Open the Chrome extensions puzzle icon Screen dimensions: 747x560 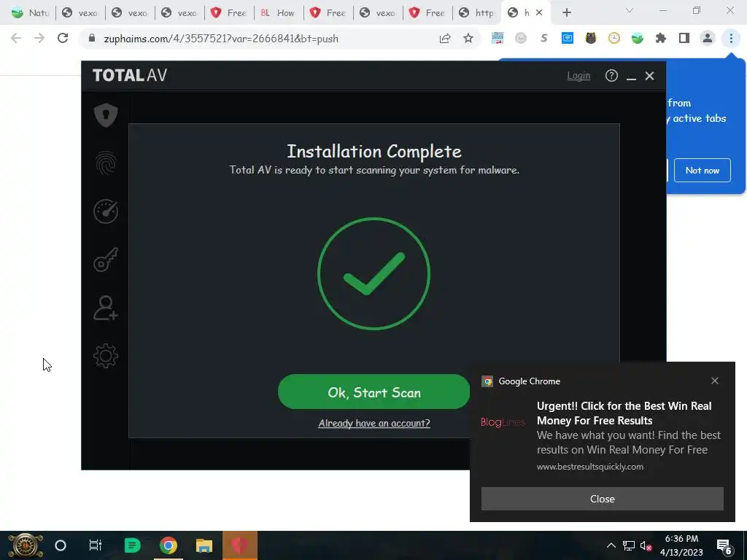[x=661, y=39]
